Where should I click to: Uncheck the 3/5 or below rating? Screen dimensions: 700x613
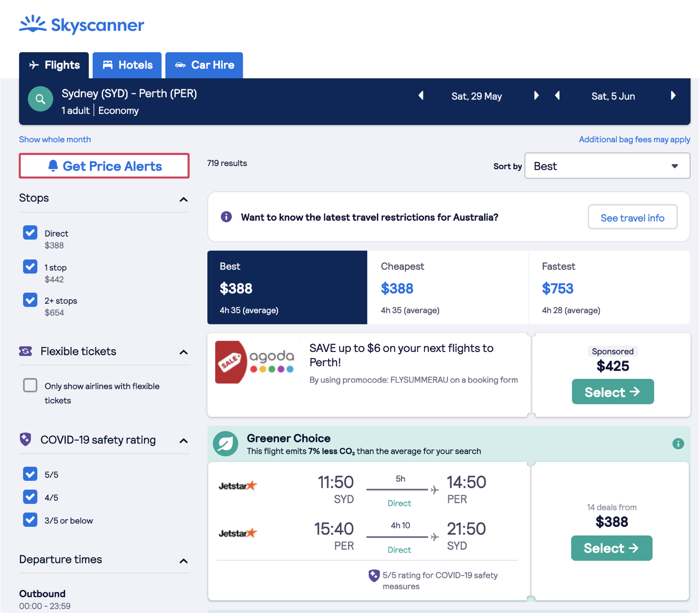coord(30,520)
